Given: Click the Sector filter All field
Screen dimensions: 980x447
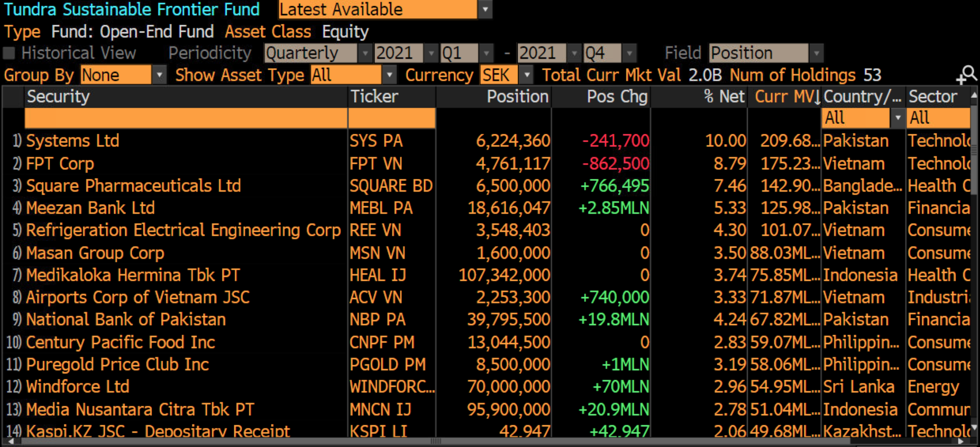Looking at the screenshot, I should point(938,118).
